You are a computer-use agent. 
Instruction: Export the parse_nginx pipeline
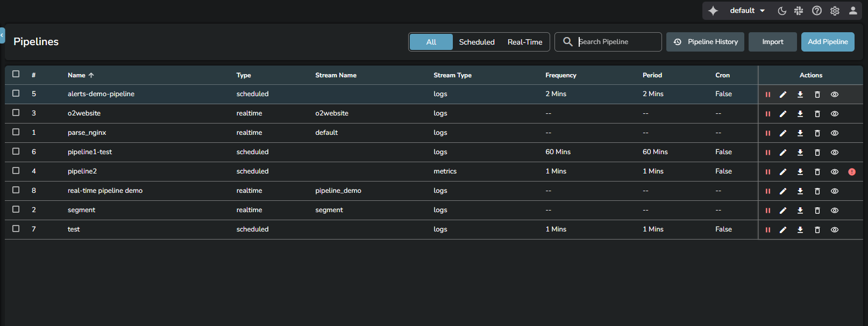[800, 133]
